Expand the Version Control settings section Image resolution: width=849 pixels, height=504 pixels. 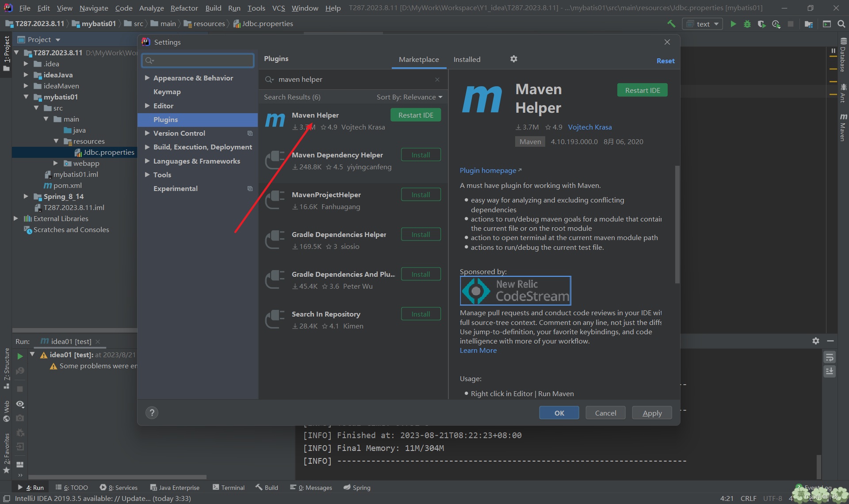147,133
